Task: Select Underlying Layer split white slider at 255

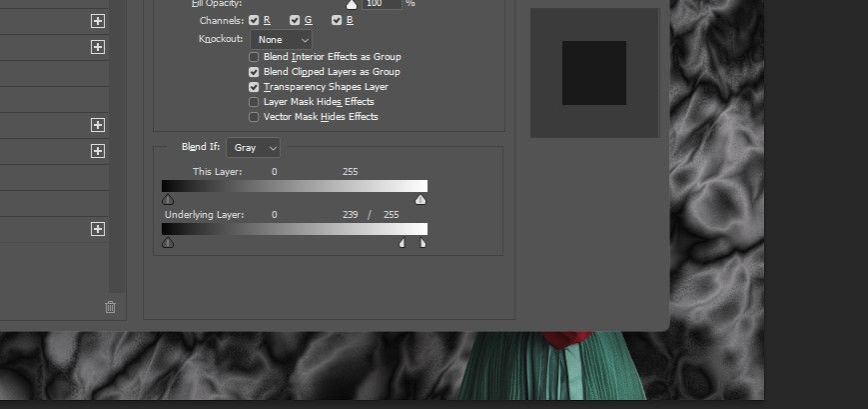Action: [x=423, y=243]
